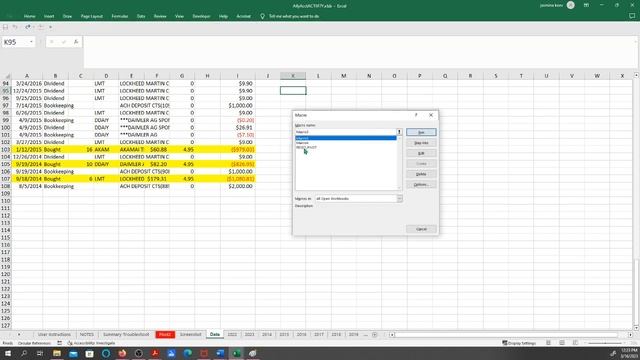640x360 pixels.
Task: Open the Comments icon at top right
Action: [632, 16]
